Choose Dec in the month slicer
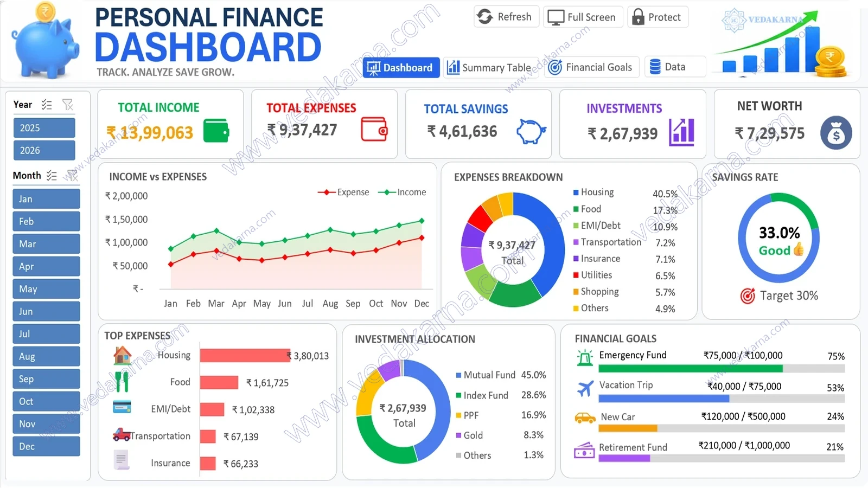Viewport: 868px width, 488px height. [x=46, y=446]
